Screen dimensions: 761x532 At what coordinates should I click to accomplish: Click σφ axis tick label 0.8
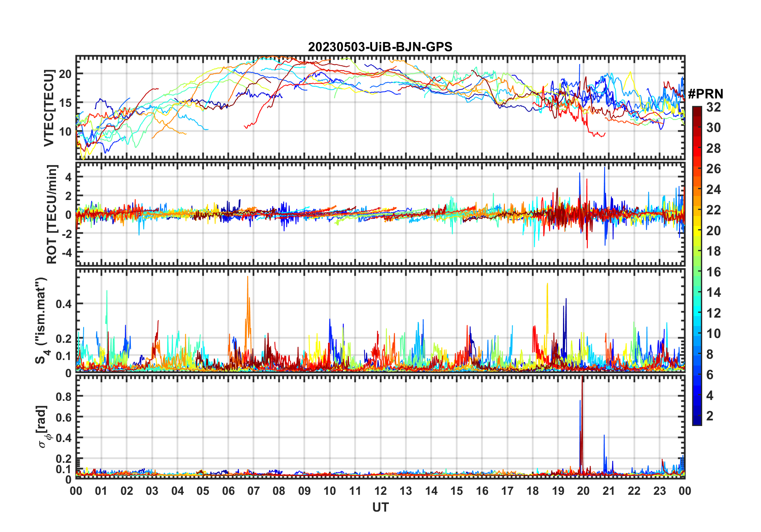coord(64,396)
